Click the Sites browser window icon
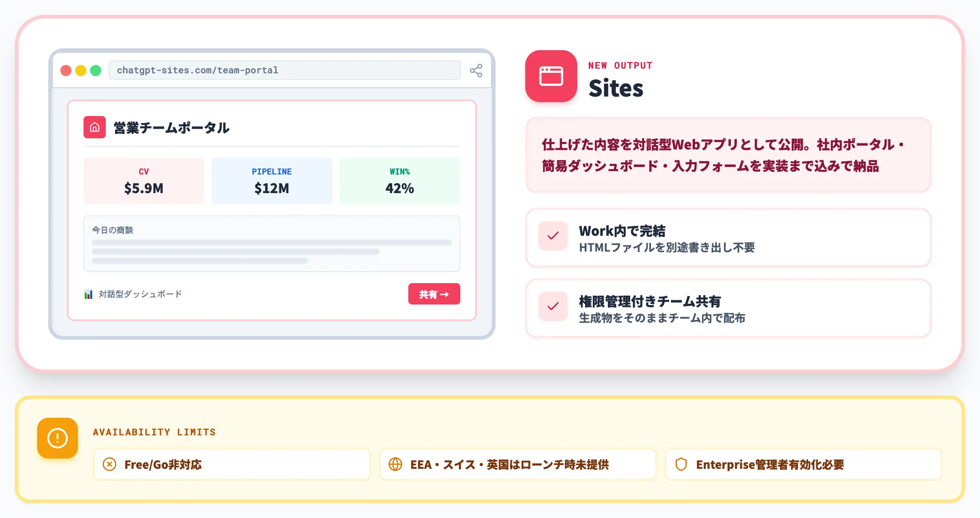The width and height of the screenshot is (980, 518). tap(551, 76)
